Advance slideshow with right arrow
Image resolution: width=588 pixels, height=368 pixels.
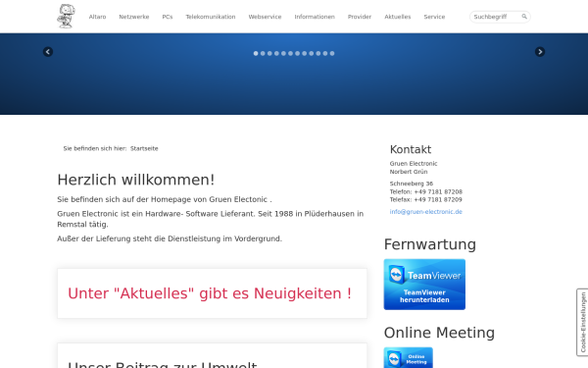540,52
